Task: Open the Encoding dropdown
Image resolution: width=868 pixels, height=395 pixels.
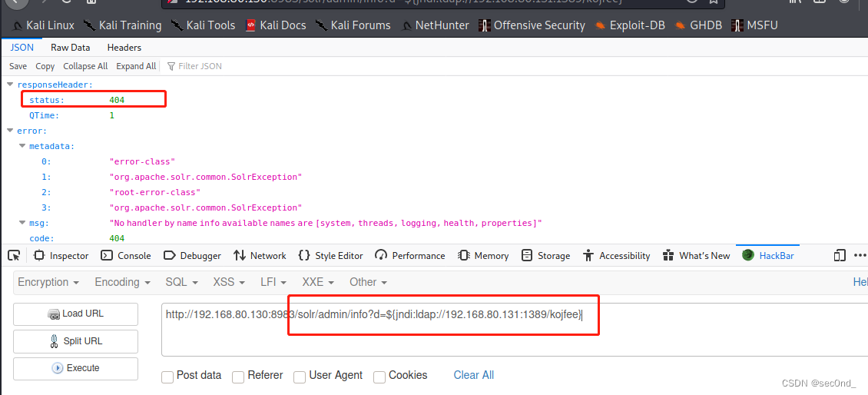Action: click(x=122, y=282)
